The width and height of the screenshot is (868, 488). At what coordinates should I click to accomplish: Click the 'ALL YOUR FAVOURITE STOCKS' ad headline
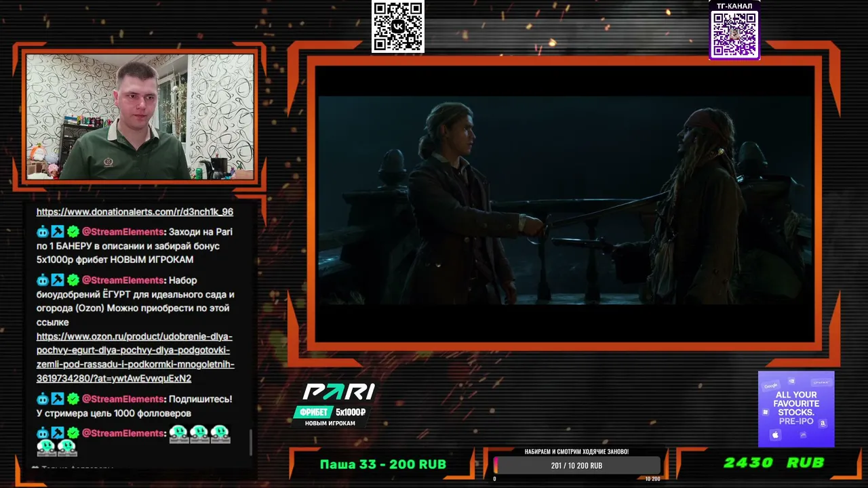796,403
